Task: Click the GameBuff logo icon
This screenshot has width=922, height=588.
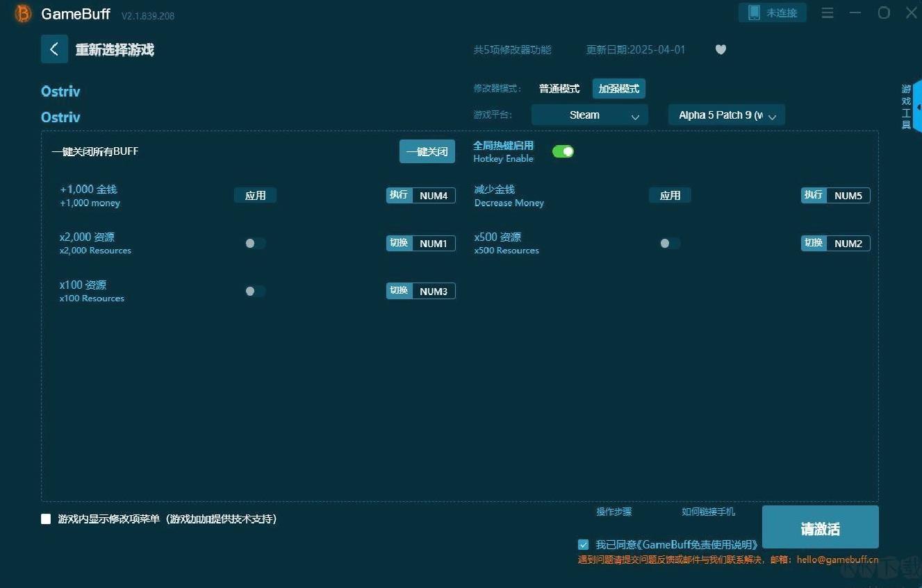Action: pos(23,13)
